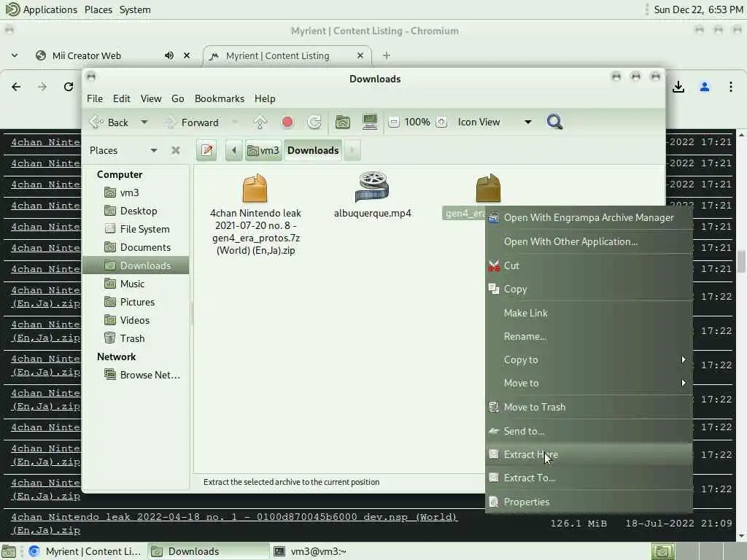Select Music in the sidebar
747x560 pixels.
(x=136, y=284)
